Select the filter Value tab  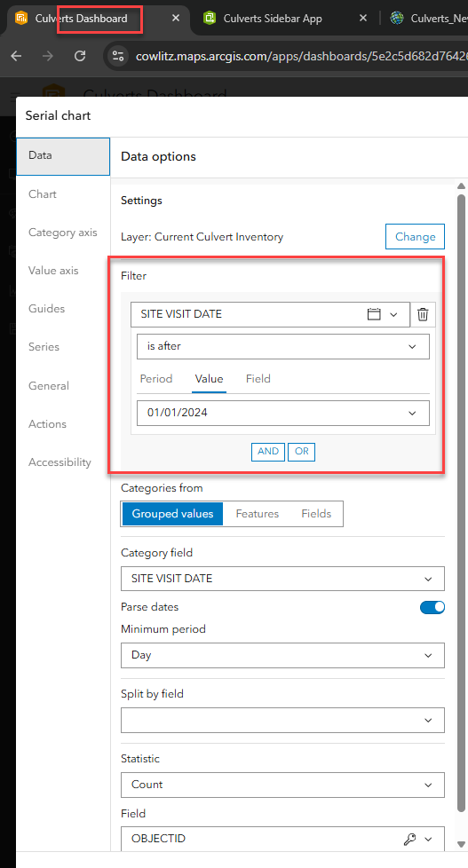click(x=209, y=379)
